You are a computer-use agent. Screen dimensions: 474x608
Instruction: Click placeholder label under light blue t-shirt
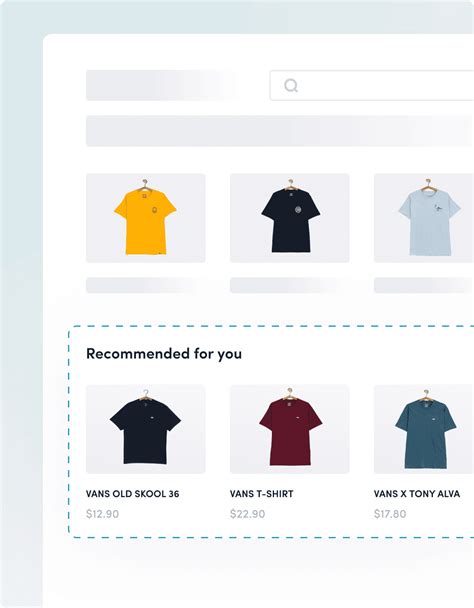424,285
